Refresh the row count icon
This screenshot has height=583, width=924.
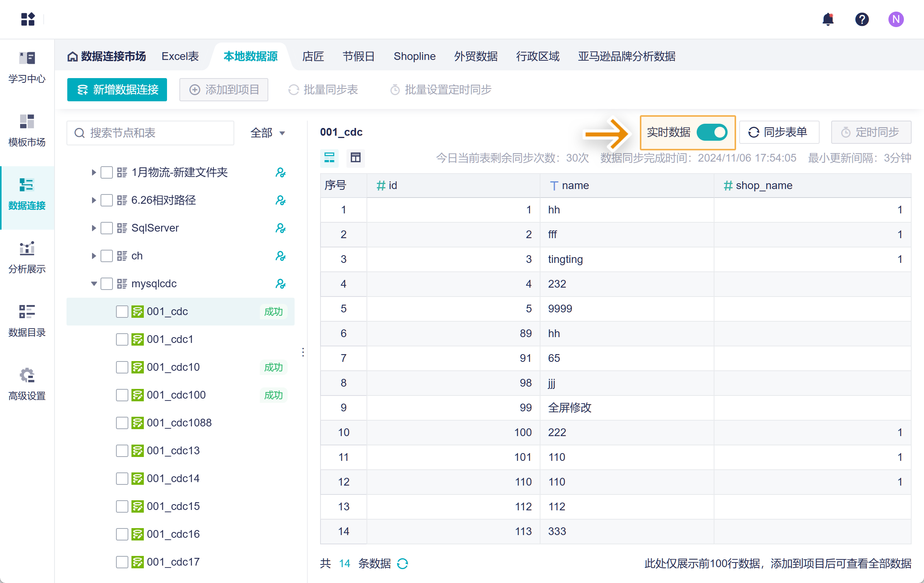402,564
